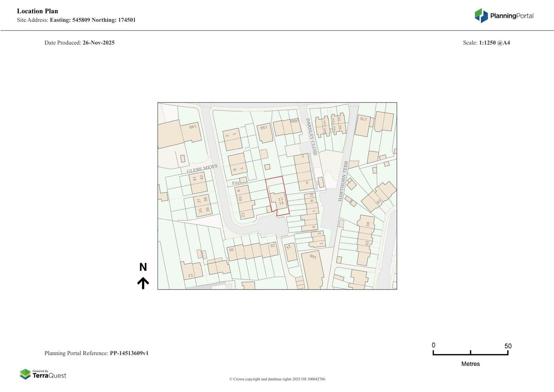The height and width of the screenshot is (392, 554).
Task: Click the building numbered 148
Action: coord(179,134)
